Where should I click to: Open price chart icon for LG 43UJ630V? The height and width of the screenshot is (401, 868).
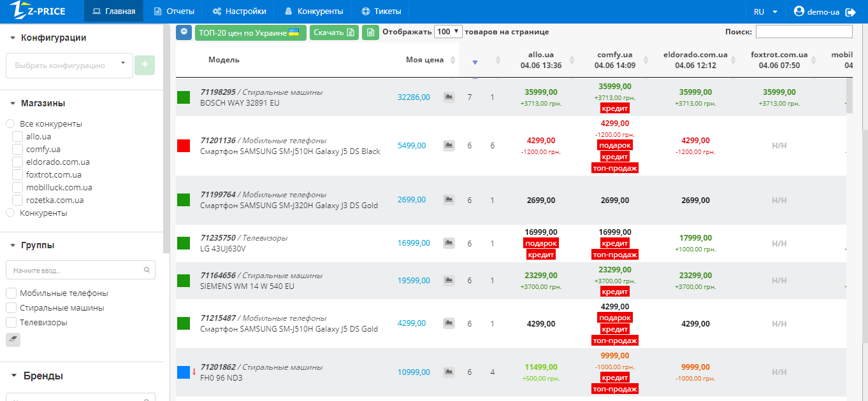(449, 243)
